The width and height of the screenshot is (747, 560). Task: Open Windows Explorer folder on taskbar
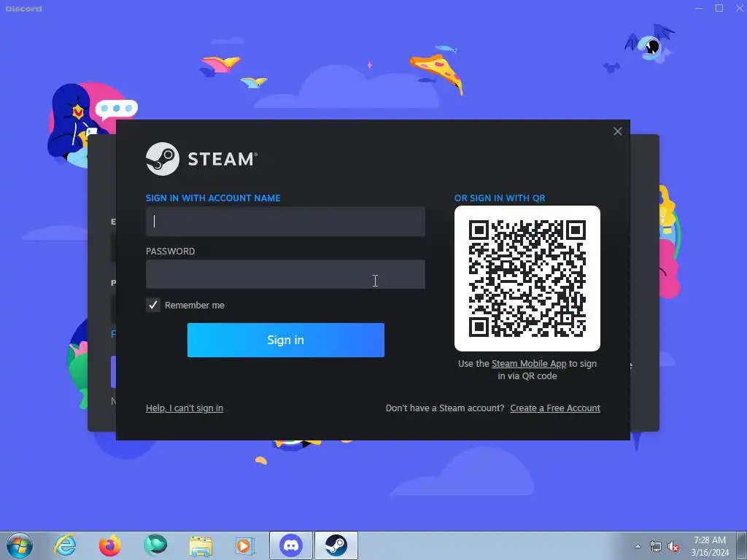[x=201, y=545]
